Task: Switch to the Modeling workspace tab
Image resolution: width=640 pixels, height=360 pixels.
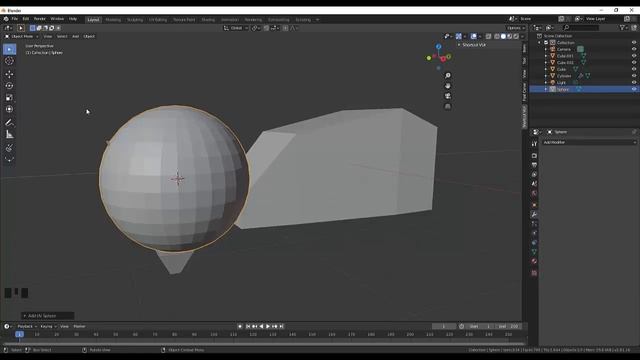Action: (113, 20)
